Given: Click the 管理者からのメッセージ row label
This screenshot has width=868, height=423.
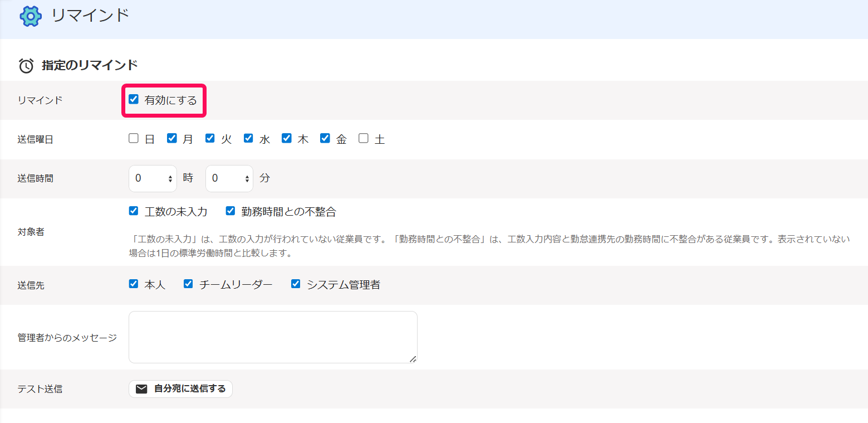Looking at the screenshot, I should pos(67,338).
